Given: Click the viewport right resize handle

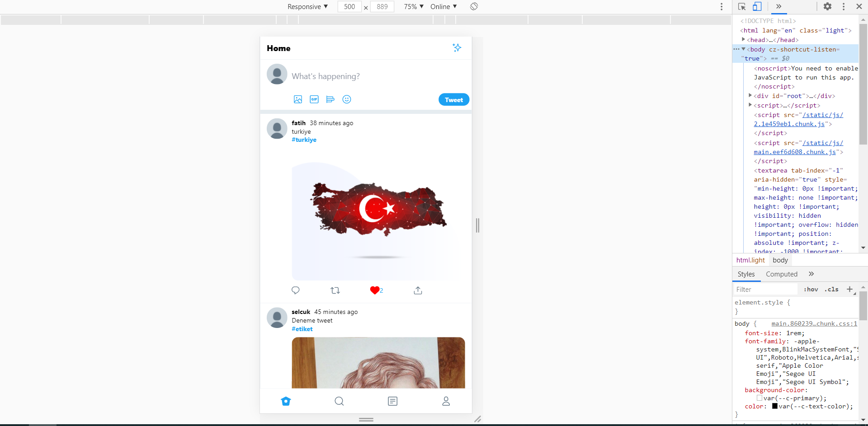Looking at the screenshot, I should (477, 225).
